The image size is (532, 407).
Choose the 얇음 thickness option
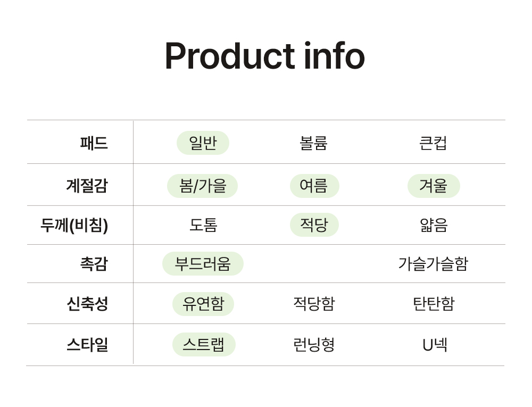pos(433,225)
